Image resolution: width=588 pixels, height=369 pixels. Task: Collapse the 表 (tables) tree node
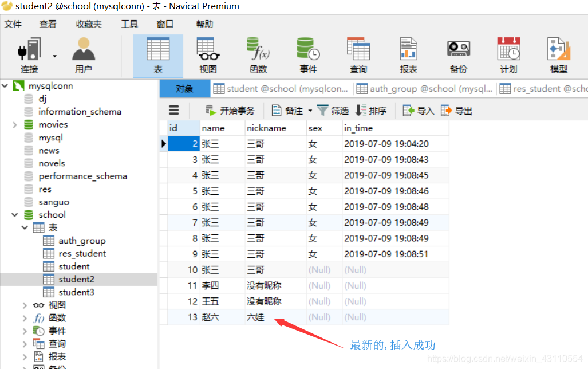coord(25,227)
